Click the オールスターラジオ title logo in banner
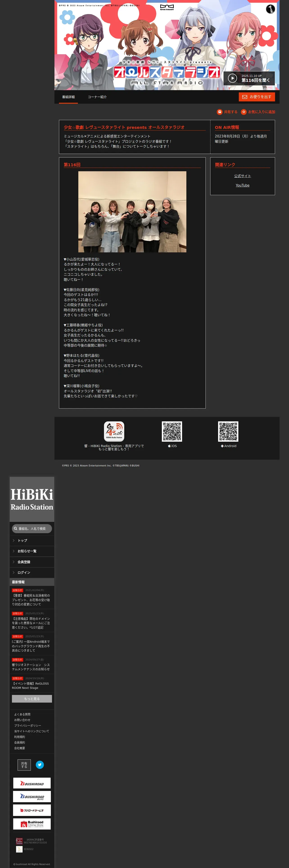This screenshot has height=868, width=289. [167, 72]
